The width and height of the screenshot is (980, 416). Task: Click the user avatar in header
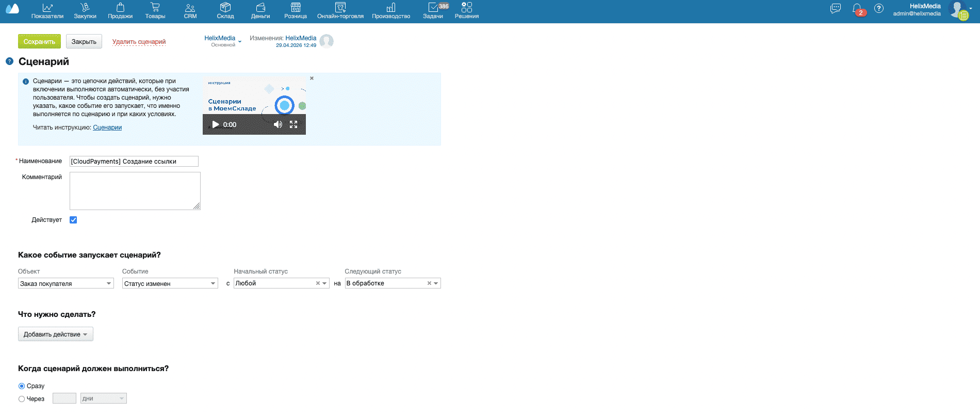point(958,10)
